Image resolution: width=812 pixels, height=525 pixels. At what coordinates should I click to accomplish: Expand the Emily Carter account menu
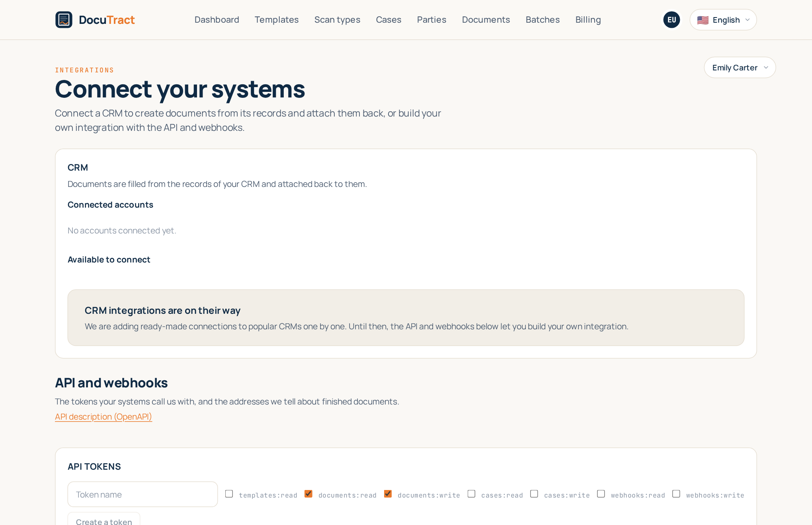pyautogui.click(x=740, y=68)
